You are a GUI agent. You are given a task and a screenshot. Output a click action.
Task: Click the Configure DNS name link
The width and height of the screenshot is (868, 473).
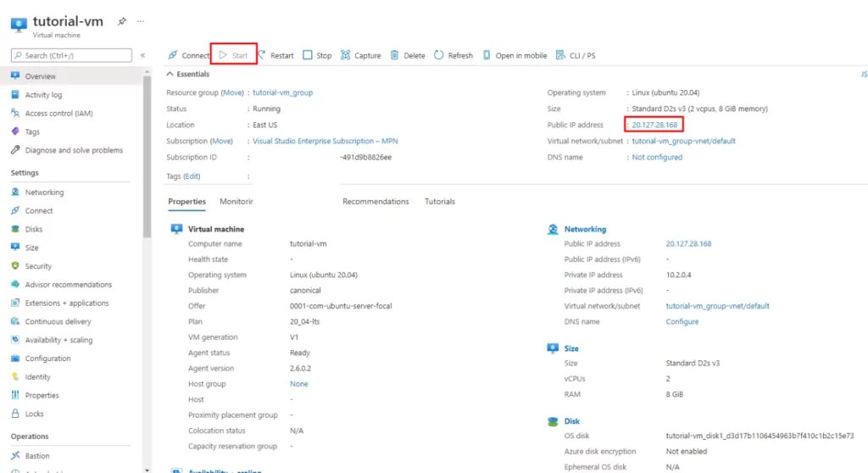tap(682, 322)
